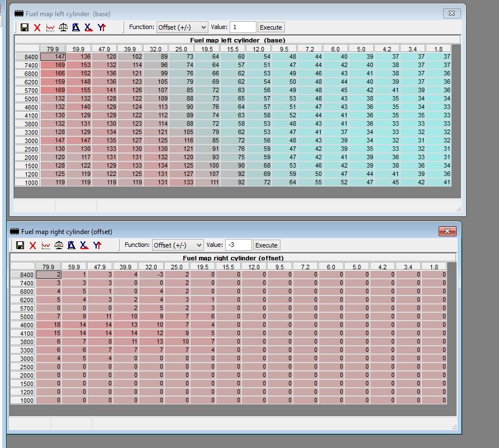
Task: Select cell 99 in left map row 6800
Action: [x=156, y=73]
